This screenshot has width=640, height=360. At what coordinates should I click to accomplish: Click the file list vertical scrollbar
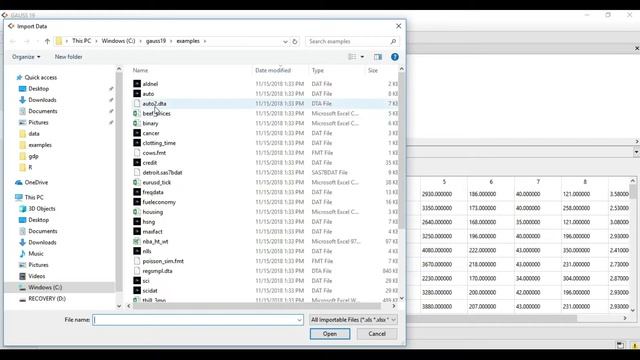[x=401, y=151]
